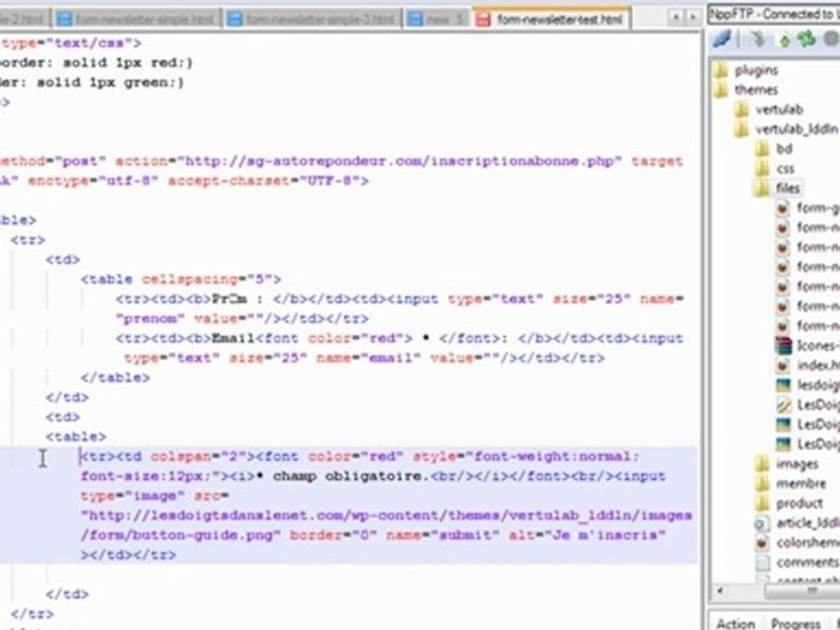Click the NppFTP panel title bar
The width and height of the screenshot is (840, 630).
click(774, 14)
